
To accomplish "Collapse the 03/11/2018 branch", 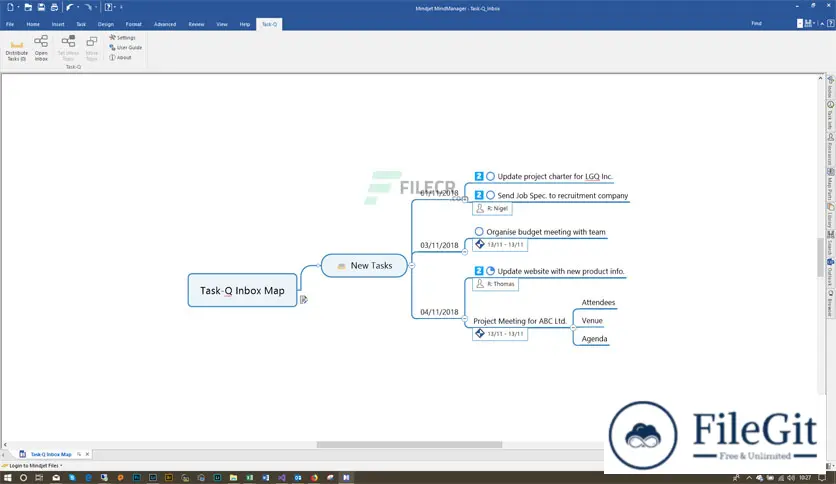I will 465,252.
